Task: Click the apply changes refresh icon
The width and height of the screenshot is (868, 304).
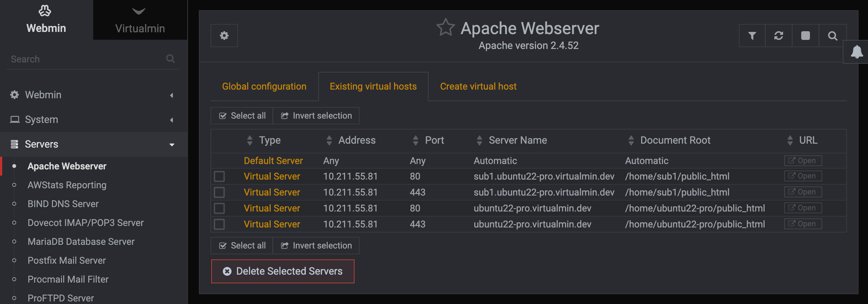Action: [x=779, y=36]
